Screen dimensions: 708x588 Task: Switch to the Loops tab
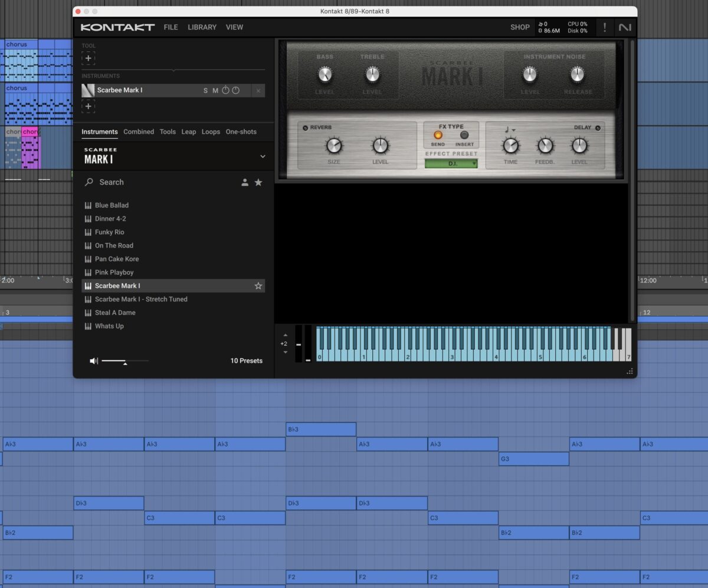pyautogui.click(x=211, y=132)
